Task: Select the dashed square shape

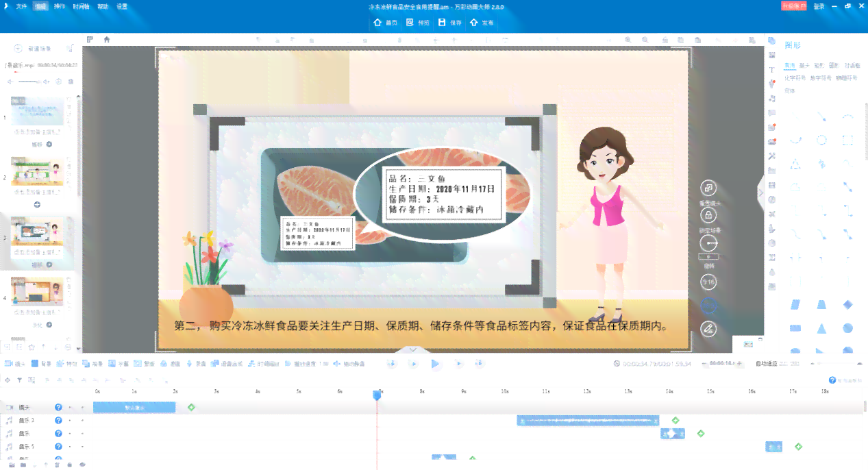Action: [x=848, y=140]
